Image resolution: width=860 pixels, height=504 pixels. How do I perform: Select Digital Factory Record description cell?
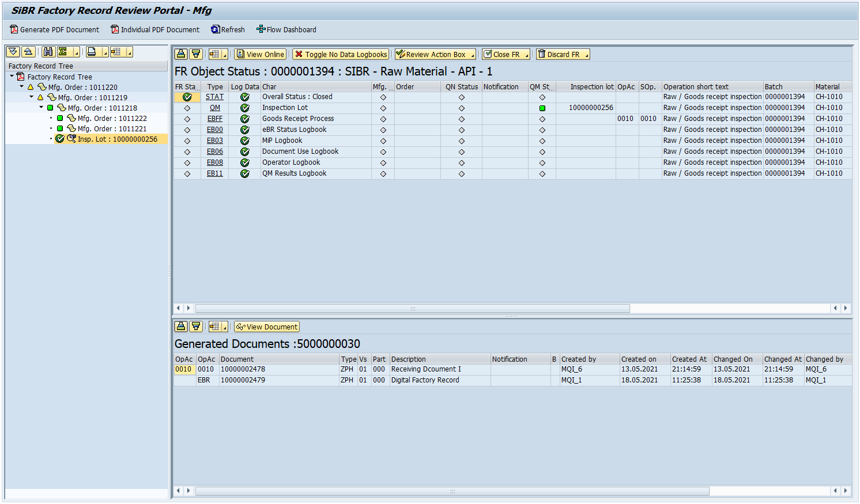(440, 380)
